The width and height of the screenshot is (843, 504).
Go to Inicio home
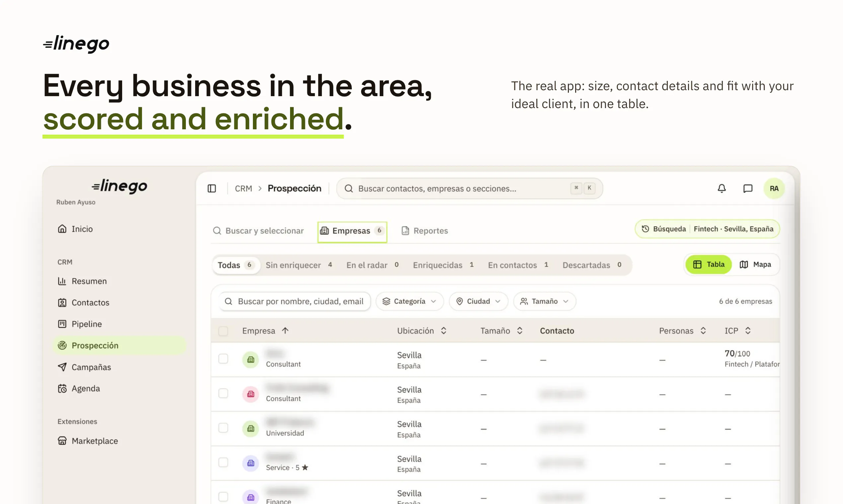point(75,229)
